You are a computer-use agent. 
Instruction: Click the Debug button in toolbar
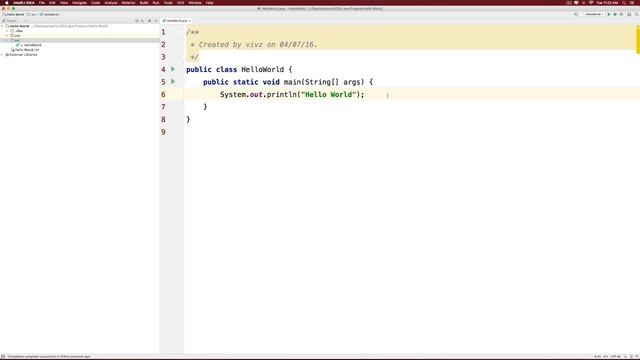point(615,14)
